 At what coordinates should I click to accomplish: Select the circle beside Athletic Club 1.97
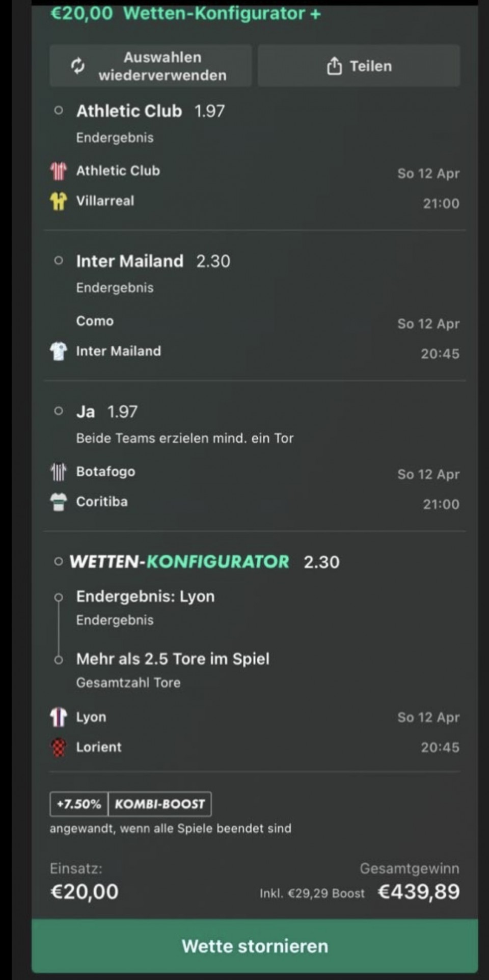pyautogui.click(x=59, y=111)
